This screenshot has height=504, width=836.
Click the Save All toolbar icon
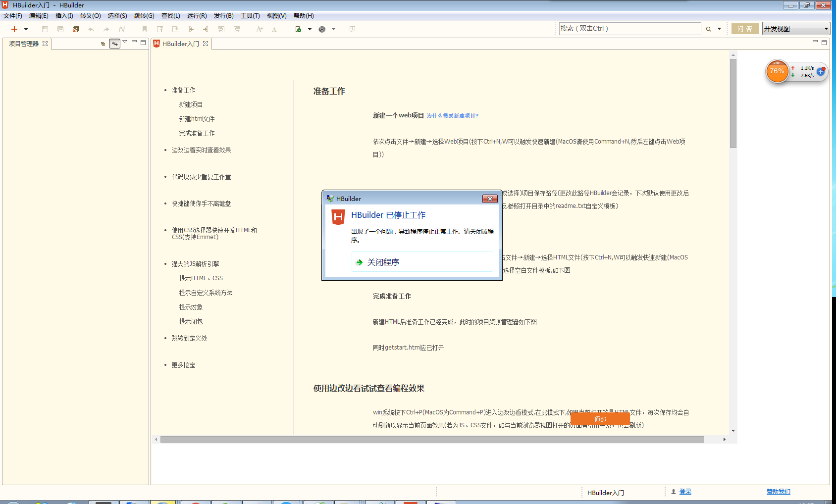(60, 29)
